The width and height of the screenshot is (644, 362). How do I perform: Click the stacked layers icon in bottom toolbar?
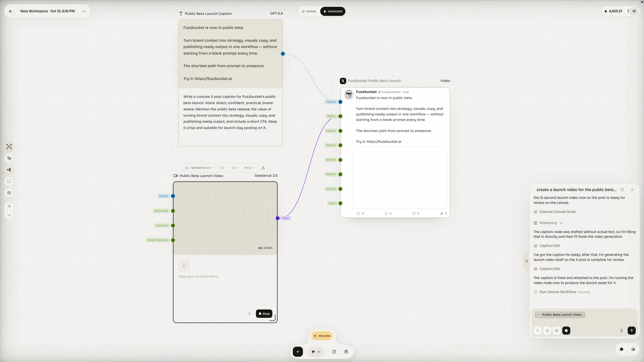pos(346,352)
